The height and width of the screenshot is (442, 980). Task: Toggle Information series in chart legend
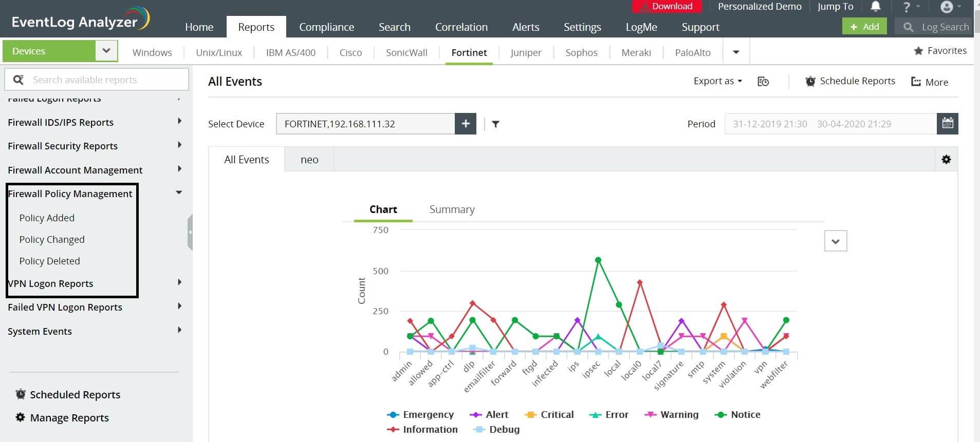(422, 429)
